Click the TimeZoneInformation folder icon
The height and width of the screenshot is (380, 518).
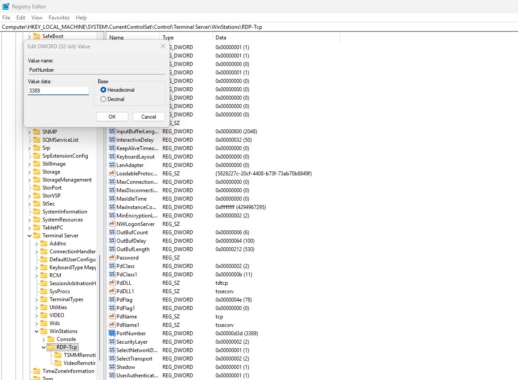coord(37,371)
